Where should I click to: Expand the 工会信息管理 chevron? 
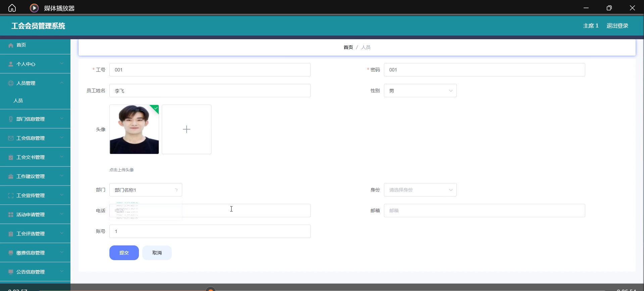[x=62, y=138]
